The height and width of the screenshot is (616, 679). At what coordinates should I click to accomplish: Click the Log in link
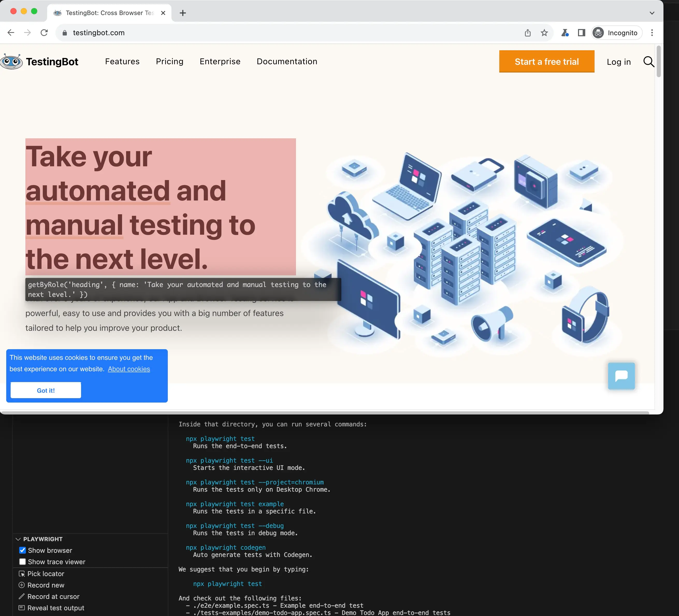619,61
